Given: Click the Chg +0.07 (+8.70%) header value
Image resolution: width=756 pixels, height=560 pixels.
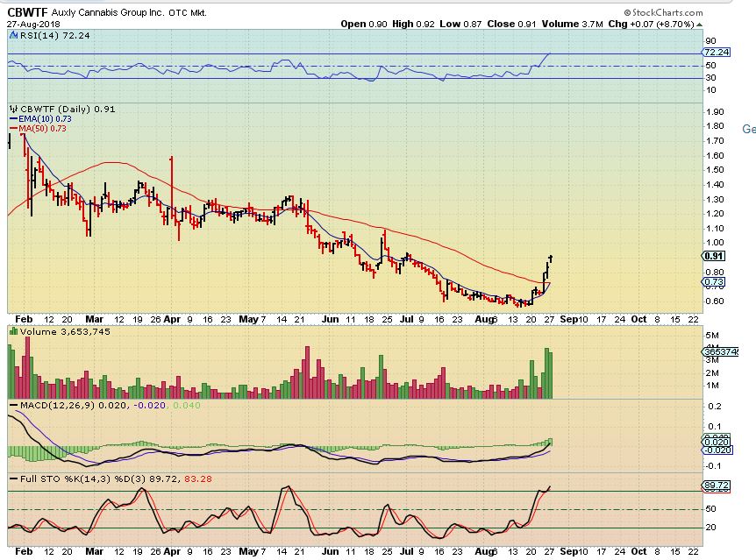Looking at the screenshot, I should [x=653, y=24].
